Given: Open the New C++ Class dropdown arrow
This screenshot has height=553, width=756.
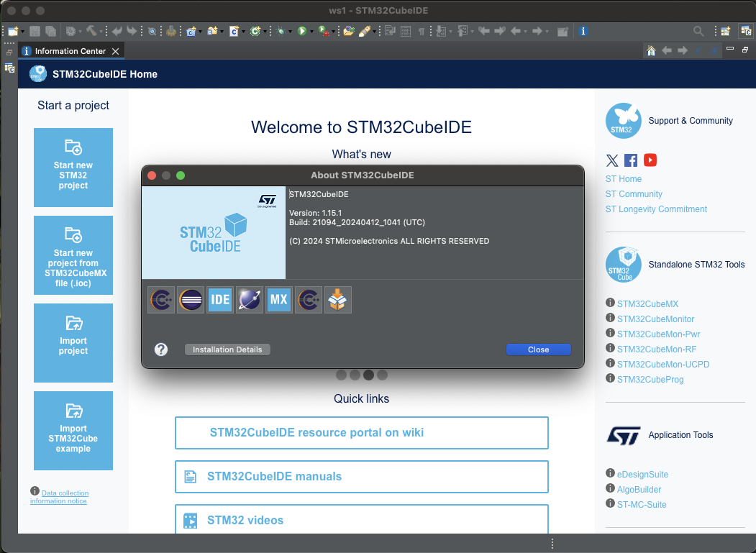Looking at the screenshot, I should tap(265, 32).
